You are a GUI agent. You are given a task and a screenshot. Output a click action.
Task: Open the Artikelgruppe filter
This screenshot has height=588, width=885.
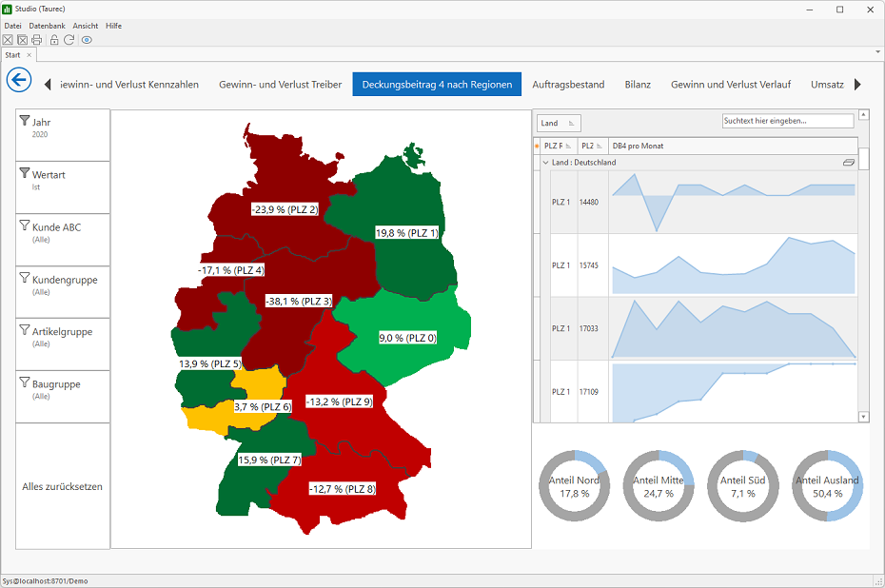click(63, 344)
